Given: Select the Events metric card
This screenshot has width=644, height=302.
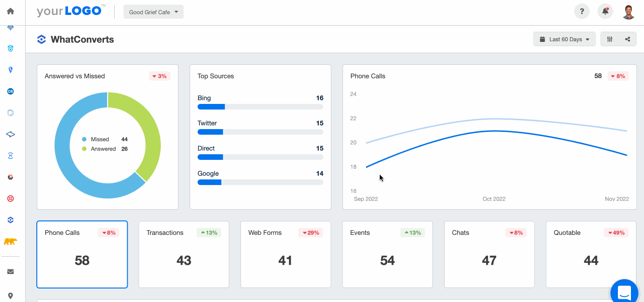Looking at the screenshot, I should (387, 254).
